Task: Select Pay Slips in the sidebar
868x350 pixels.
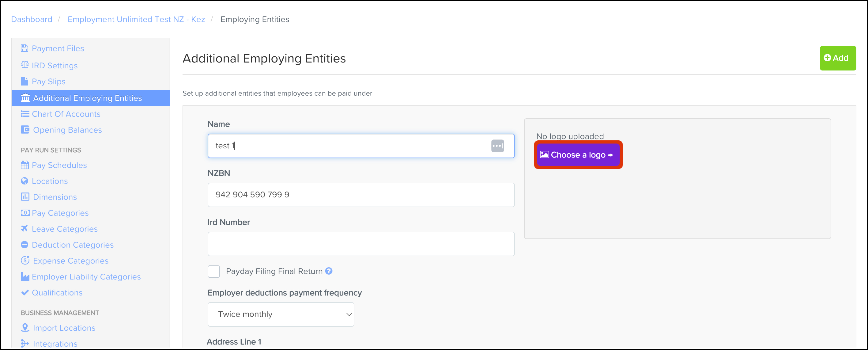Action: [x=48, y=82]
